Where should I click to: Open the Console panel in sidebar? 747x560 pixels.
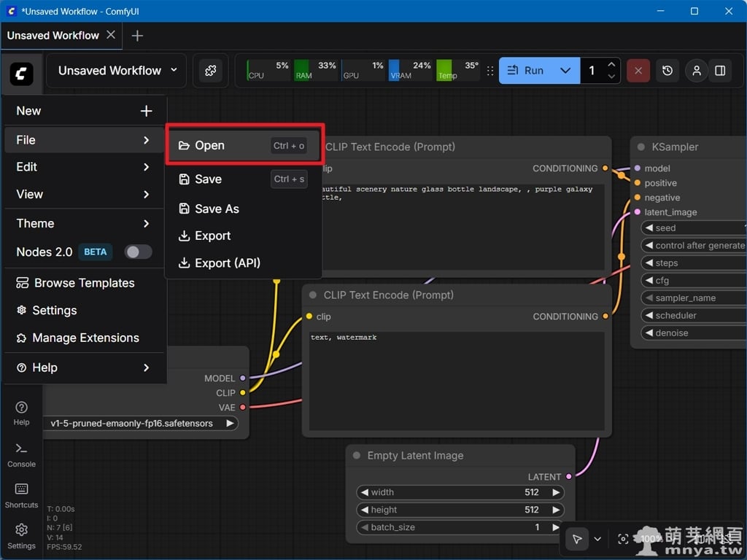(21, 454)
